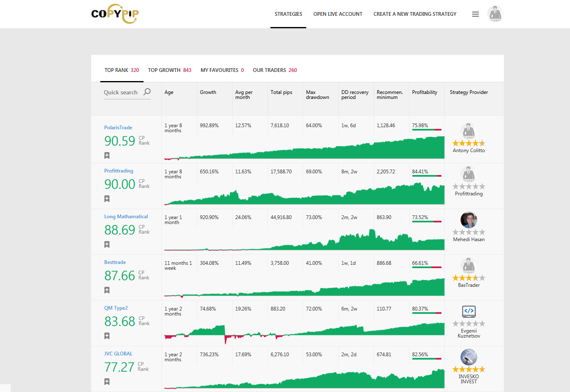Image resolution: width=570 pixels, height=392 pixels.
Task: Click Evgenii Kuznetsov's star rating
Action: point(469,324)
